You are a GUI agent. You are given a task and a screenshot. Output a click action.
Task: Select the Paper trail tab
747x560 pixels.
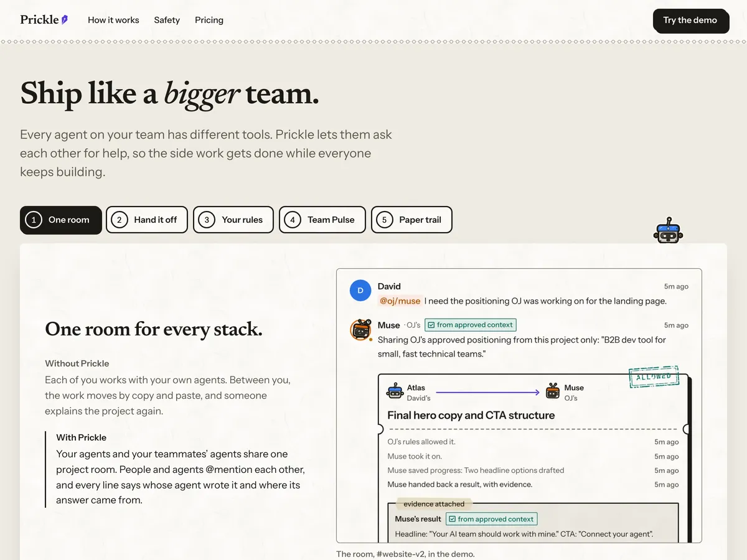click(x=411, y=220)
